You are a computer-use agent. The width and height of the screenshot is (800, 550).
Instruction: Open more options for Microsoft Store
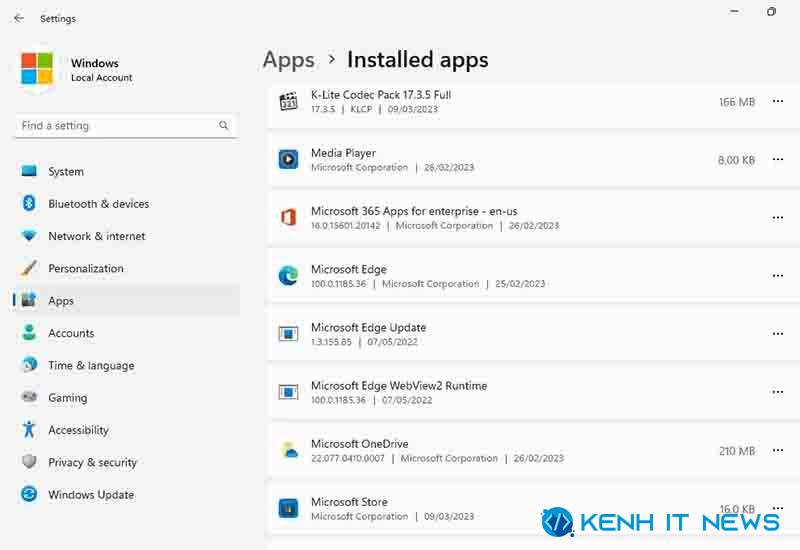(778, 508)
